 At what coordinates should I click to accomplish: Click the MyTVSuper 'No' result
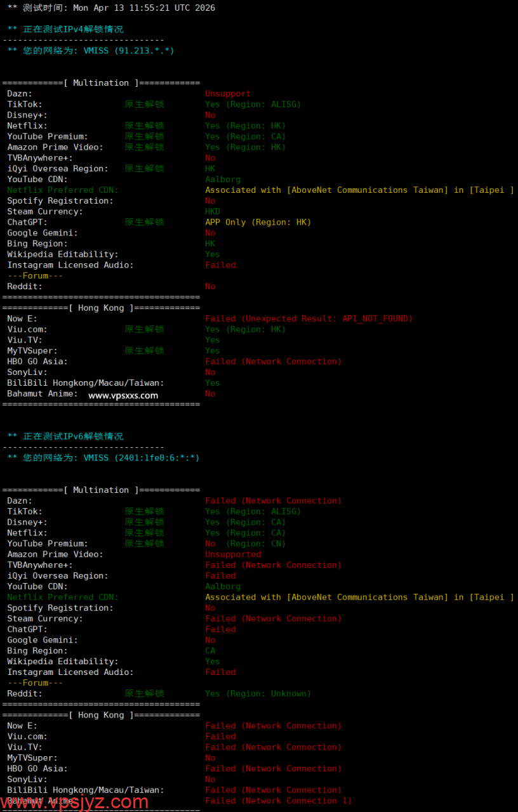[x=210, y=758]
